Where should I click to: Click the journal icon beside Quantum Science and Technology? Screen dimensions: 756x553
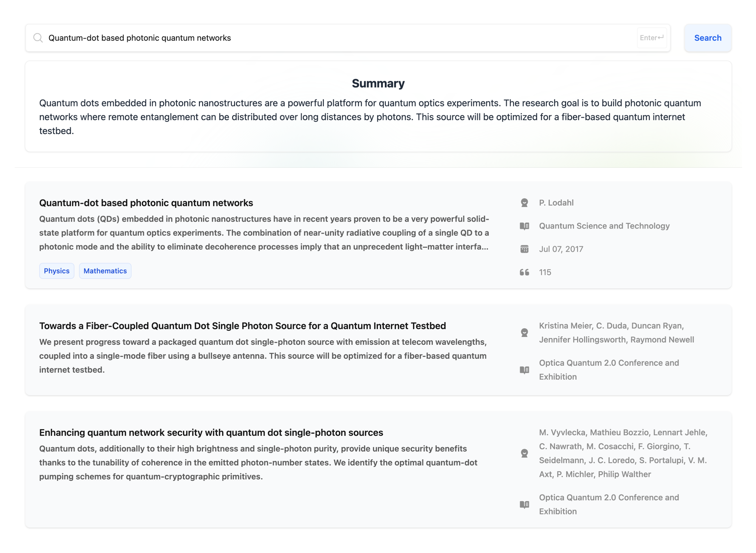click(x=524, y=226)
